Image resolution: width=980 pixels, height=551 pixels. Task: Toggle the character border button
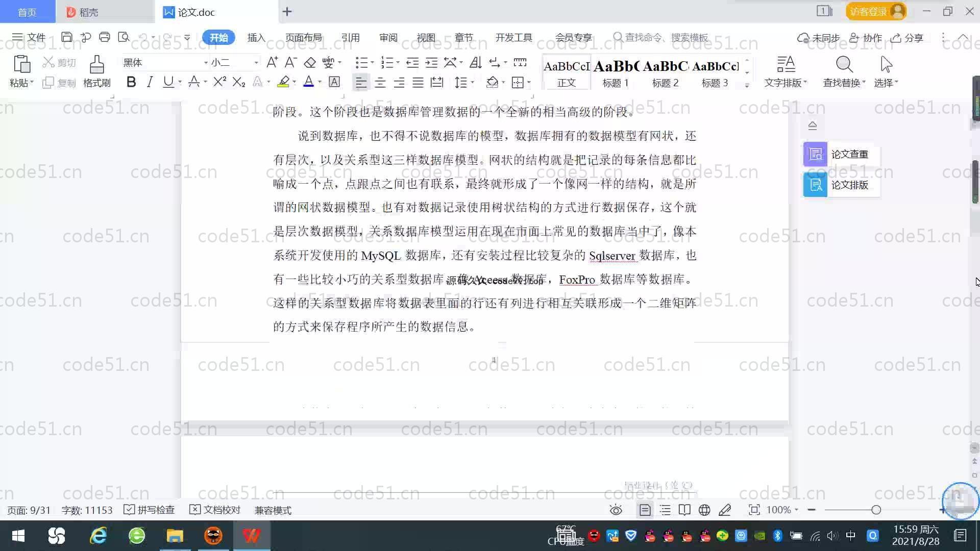pyautogui.click(x=334, y=82)
